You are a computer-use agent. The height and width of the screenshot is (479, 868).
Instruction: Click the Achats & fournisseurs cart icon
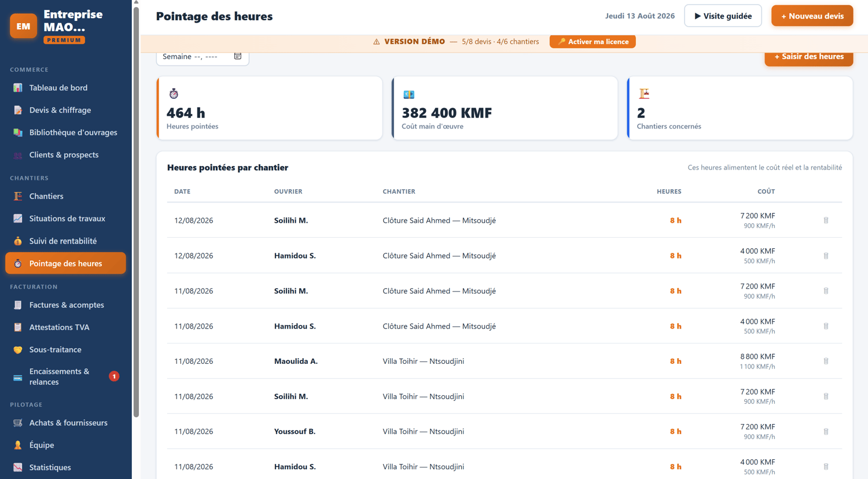pyautogui.click(x=18, y=423)
